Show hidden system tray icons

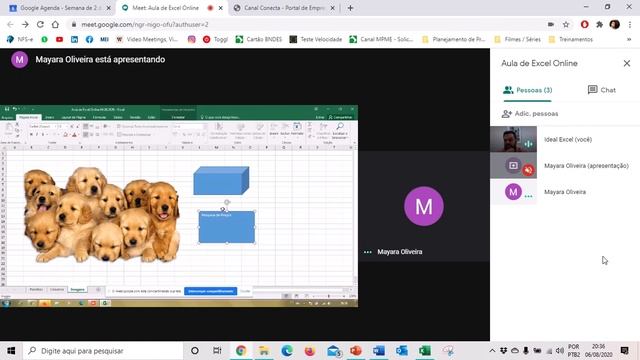click(492, 351)
